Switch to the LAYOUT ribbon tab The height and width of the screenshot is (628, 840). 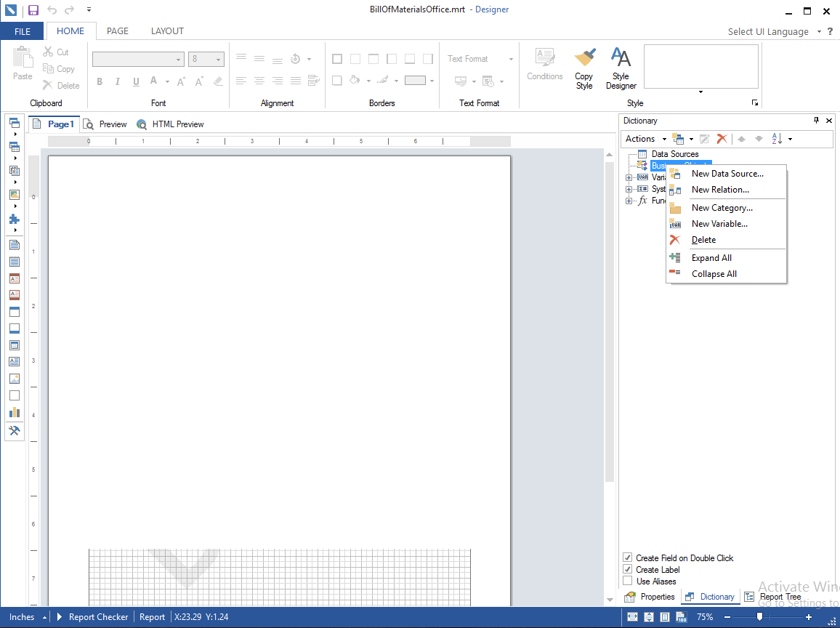(x=167, y=31)
